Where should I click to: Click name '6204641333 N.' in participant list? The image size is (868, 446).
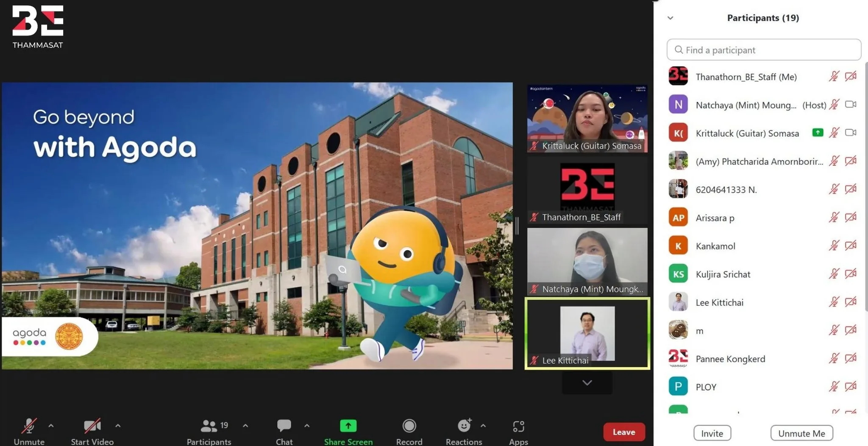click(x=726, y=190)
